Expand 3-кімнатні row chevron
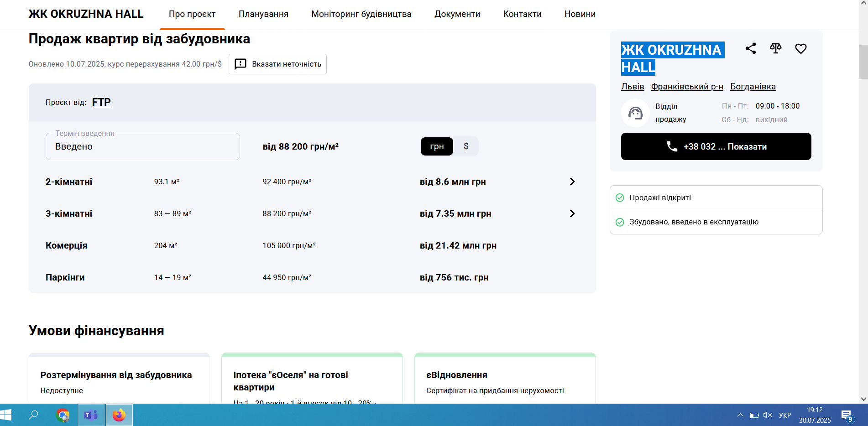 [572, 213]
